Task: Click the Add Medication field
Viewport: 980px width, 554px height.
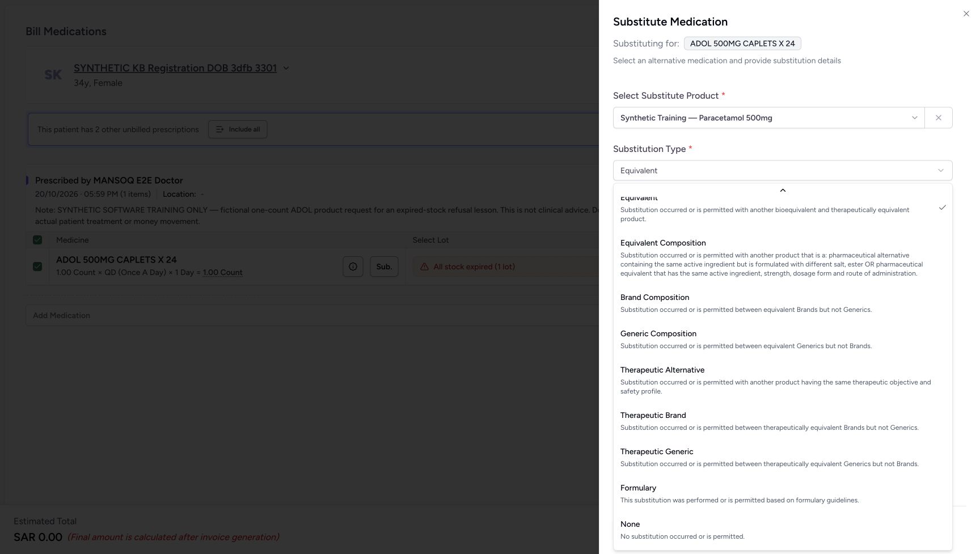Action: tap(312, 315)
